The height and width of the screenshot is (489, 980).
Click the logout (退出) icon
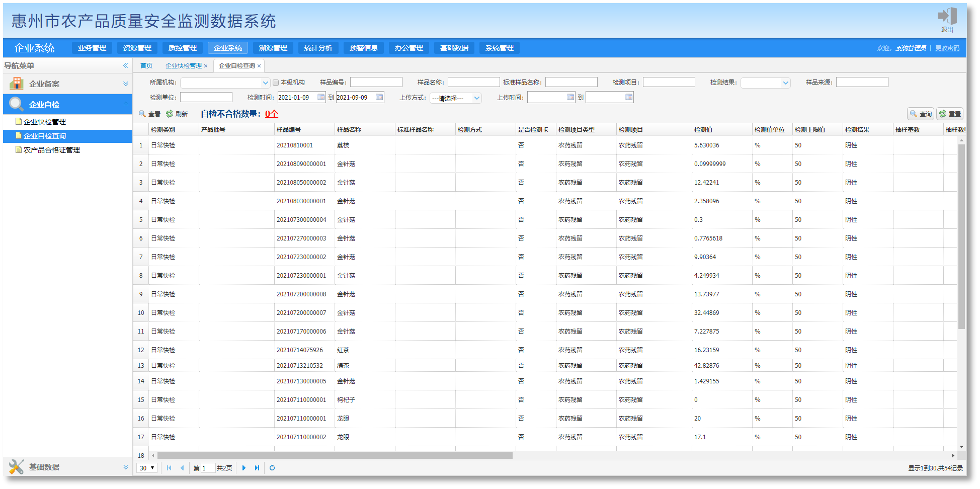tap(947, 18)
